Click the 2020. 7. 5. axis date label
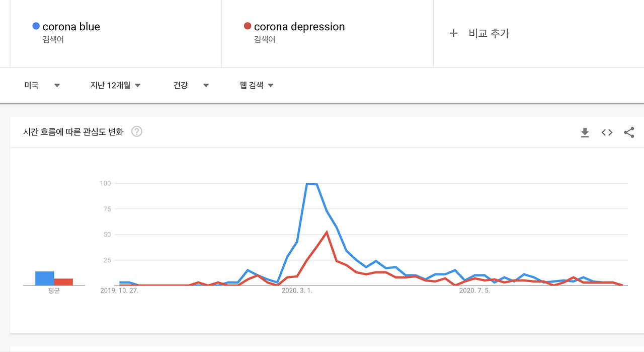Screen dimensions: 644x352 point(474,291)
